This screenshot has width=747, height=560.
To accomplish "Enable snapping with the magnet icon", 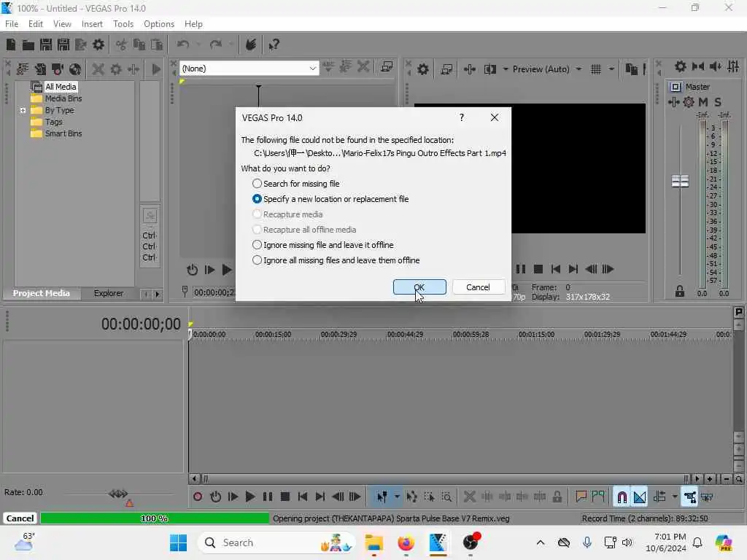I will tap(622, 497).
